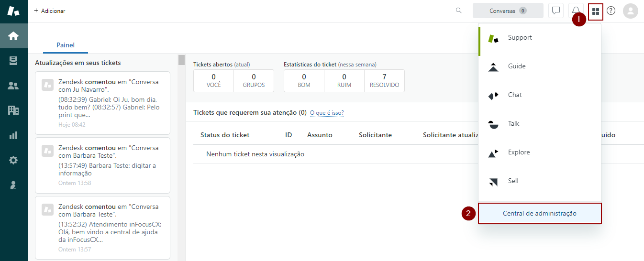Open the Customers icon in sidebar
The image size is (644, 261).
coord(13,86)
